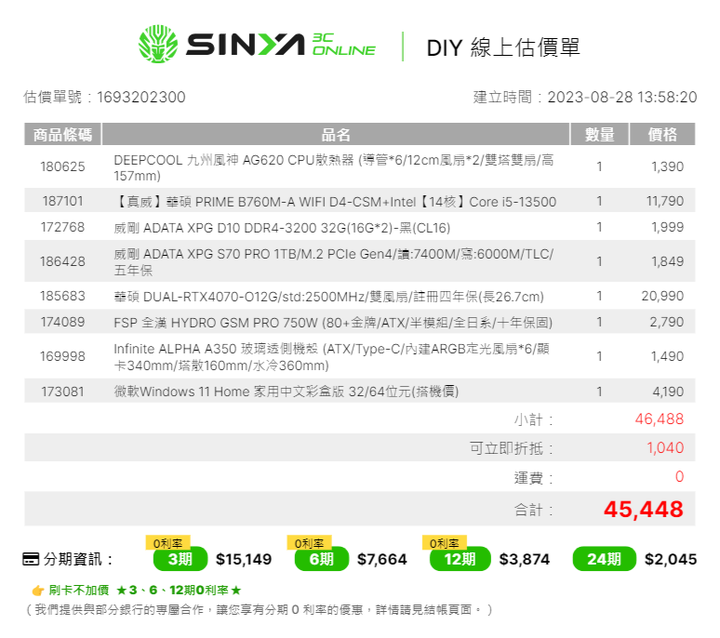Select the 3期 installment badge
Screen dimensions: 720x638
click(x=180, y=559)
